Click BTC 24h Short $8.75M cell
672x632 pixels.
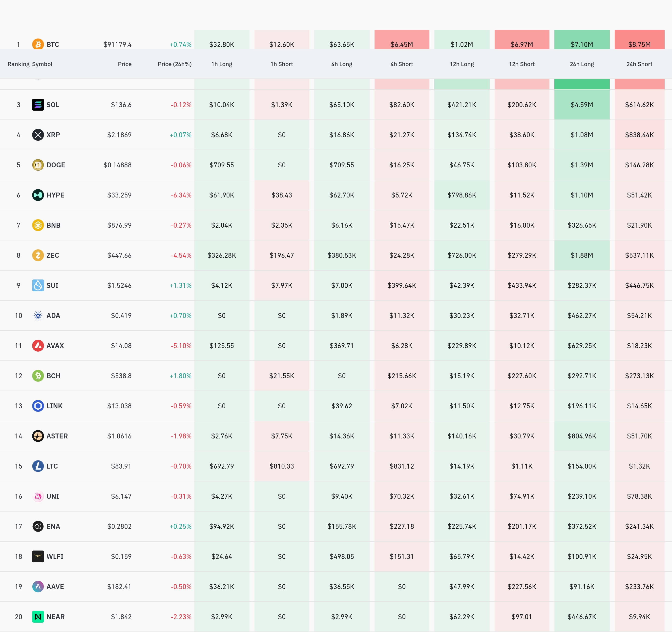pyautogui.click(x=639, y=44)
